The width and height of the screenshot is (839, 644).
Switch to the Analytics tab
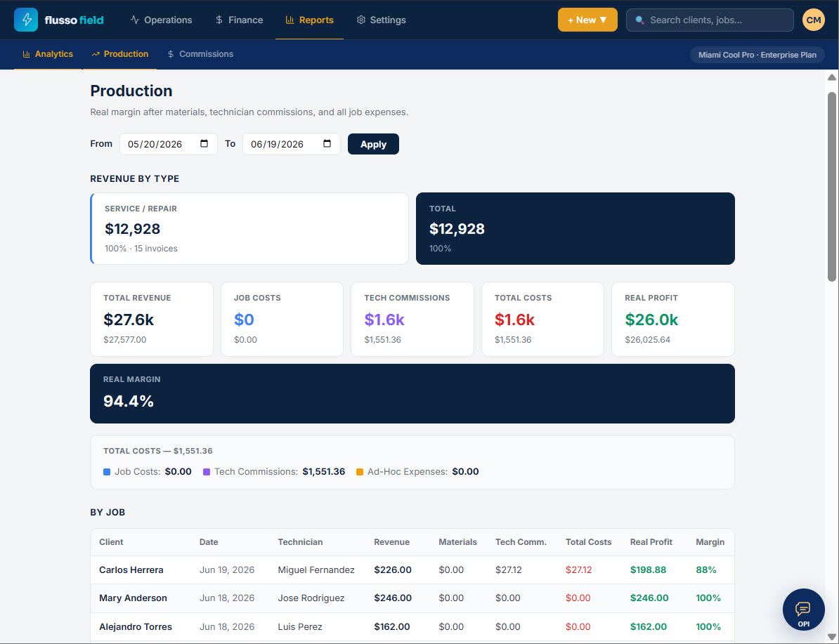(48, 54)
